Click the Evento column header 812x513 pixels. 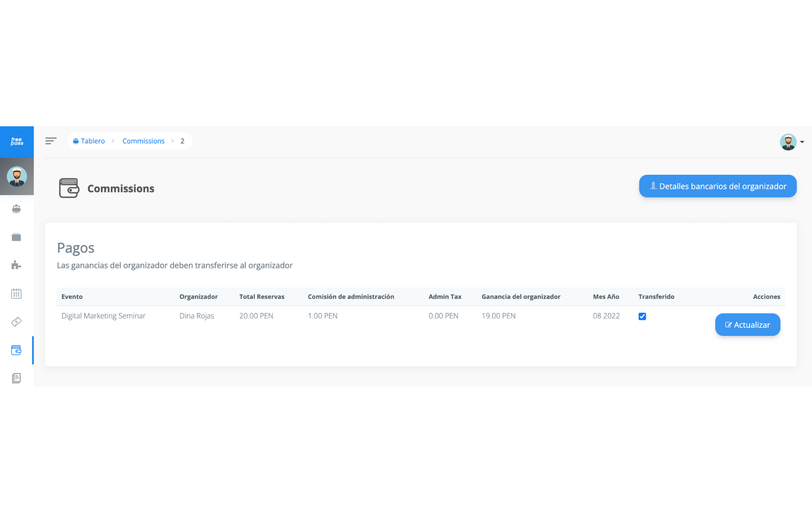pyautogui.click(x=72, y=297)
